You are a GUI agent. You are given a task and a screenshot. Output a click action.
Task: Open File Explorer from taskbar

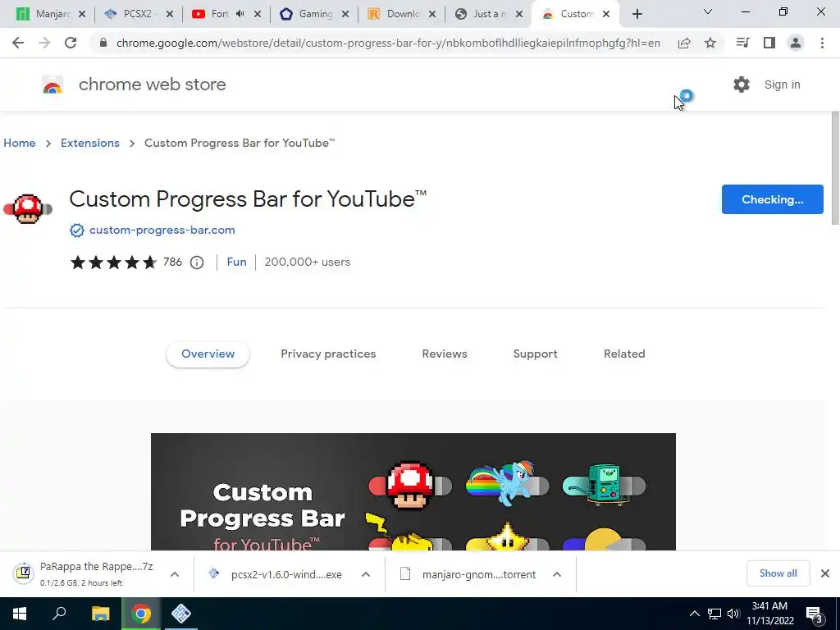(x=100, y=614)
